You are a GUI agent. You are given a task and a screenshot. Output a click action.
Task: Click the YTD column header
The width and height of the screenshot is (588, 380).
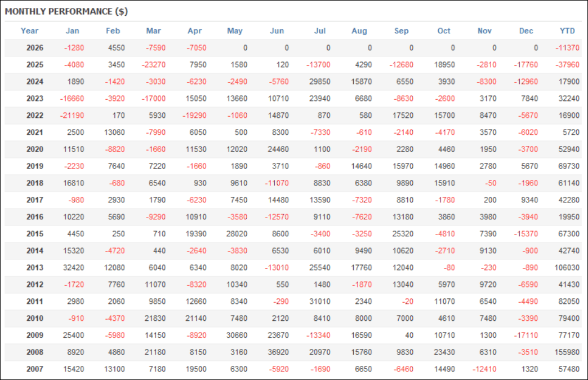pyautogui.click(x=567, y=31)
